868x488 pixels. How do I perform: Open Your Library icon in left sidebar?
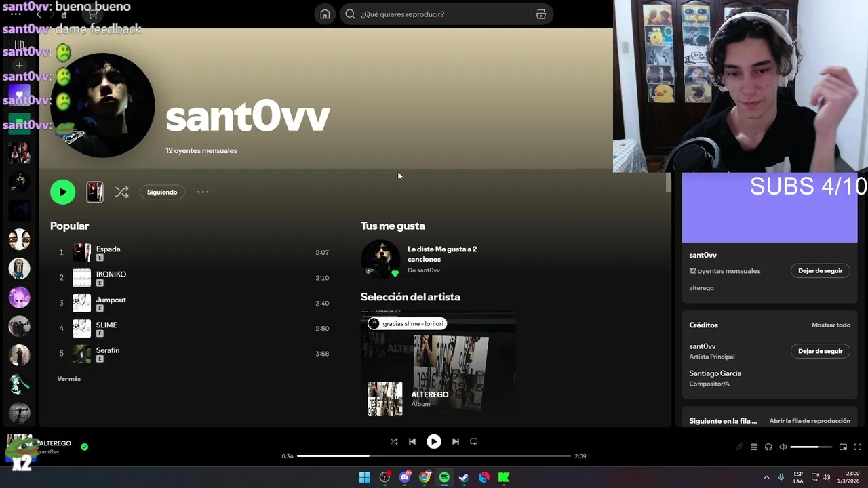click(19, 45)
